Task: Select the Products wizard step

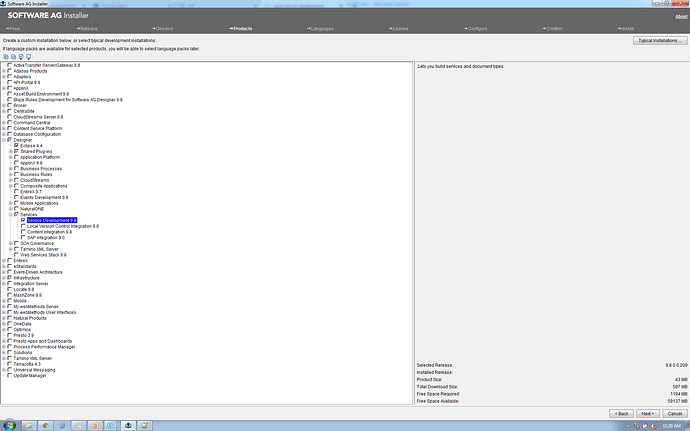Action: 241,29
